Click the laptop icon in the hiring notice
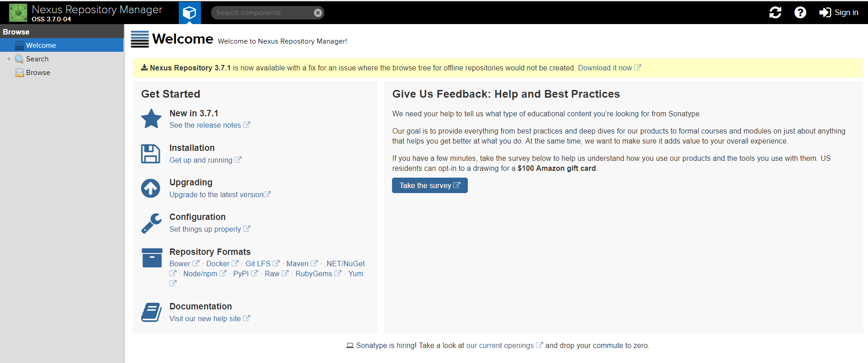This screenshot has height=363, width=868. (350, 346)
